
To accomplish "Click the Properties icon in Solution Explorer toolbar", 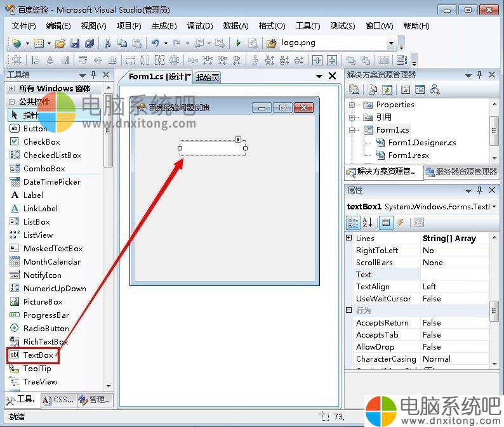I will point(354,89).
